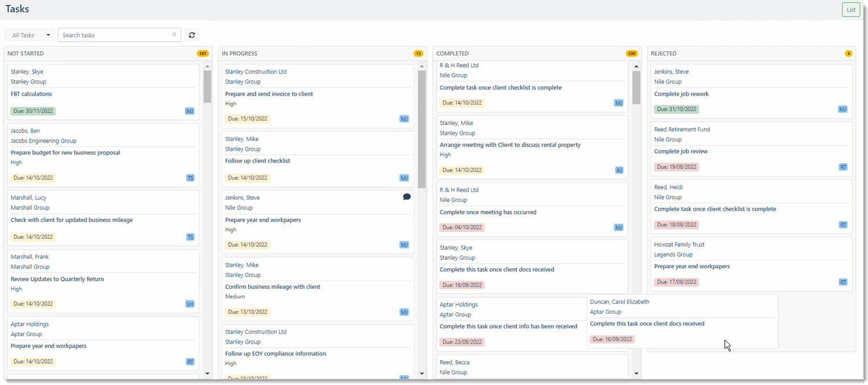Click the Due: 30/11/2022 date chip
Image resolution: width=868 pixels, height=385 pixels.
[x=32, y=110]
